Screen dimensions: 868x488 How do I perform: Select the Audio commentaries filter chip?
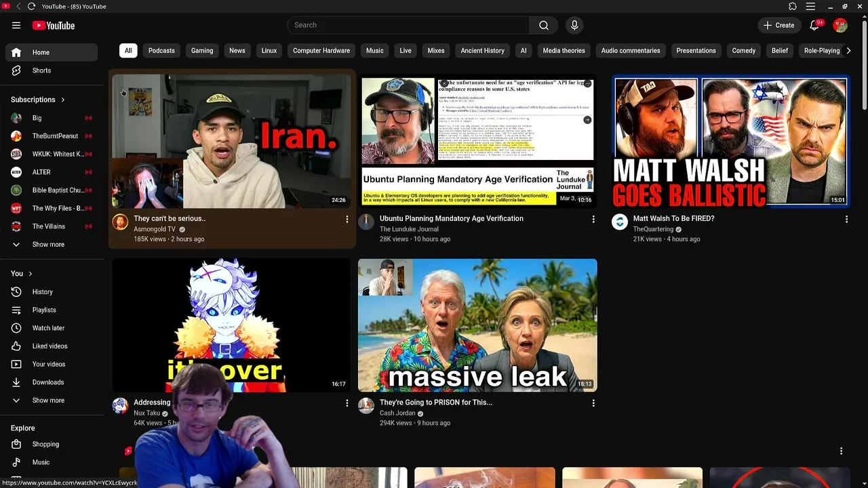point(631,51)
